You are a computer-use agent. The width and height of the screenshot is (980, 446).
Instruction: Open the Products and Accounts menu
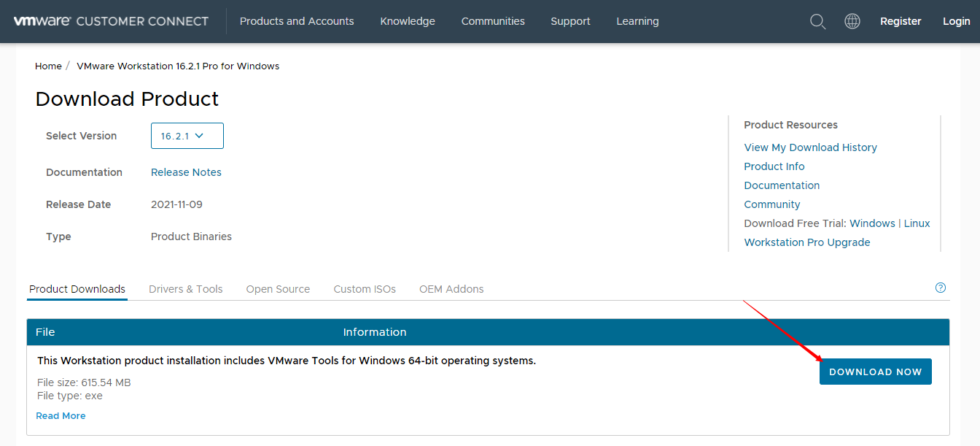(x=297, y=21)
